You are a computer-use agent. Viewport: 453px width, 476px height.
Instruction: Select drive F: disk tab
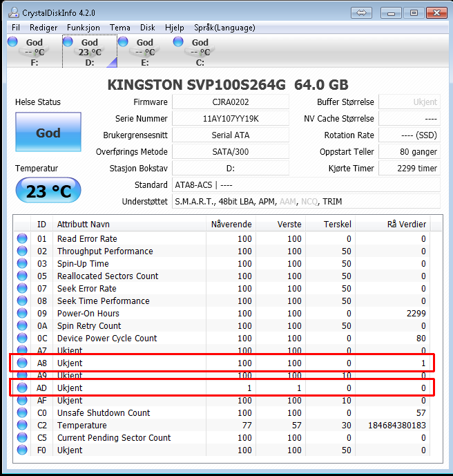(34, 51)
